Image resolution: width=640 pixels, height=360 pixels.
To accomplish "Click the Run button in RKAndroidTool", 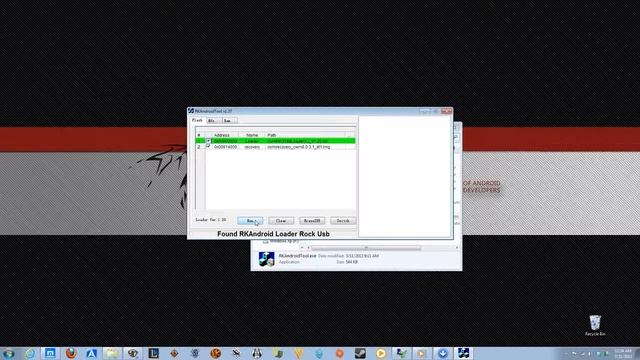I will [x=250, y=221].
